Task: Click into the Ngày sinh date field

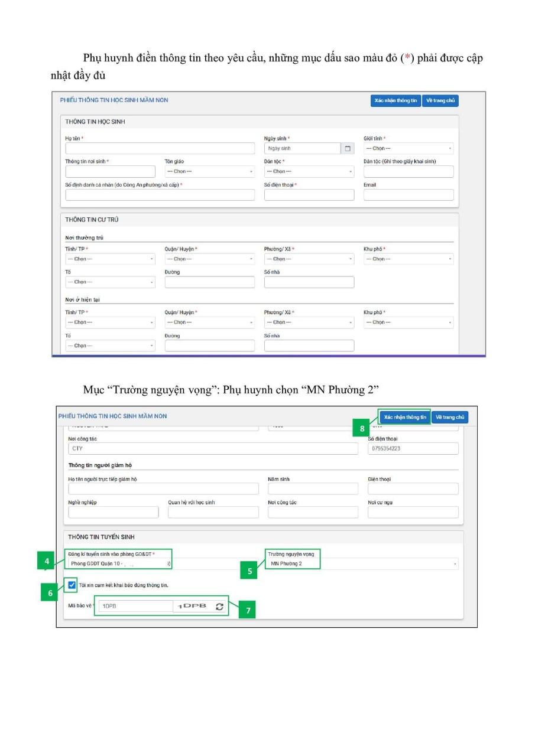Action: point(303,148)
